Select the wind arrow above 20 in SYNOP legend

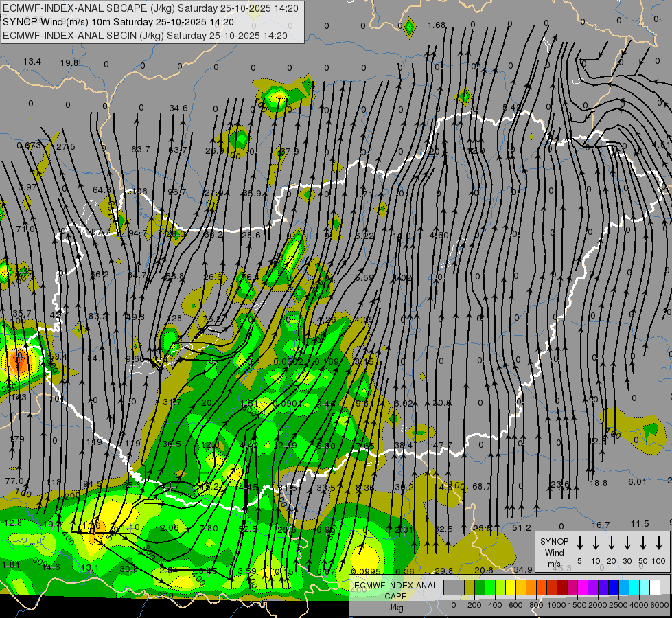pos(611,543)
